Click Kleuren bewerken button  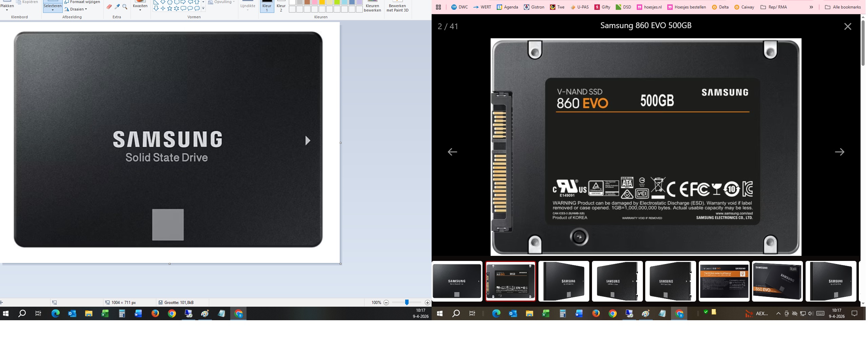372,6
